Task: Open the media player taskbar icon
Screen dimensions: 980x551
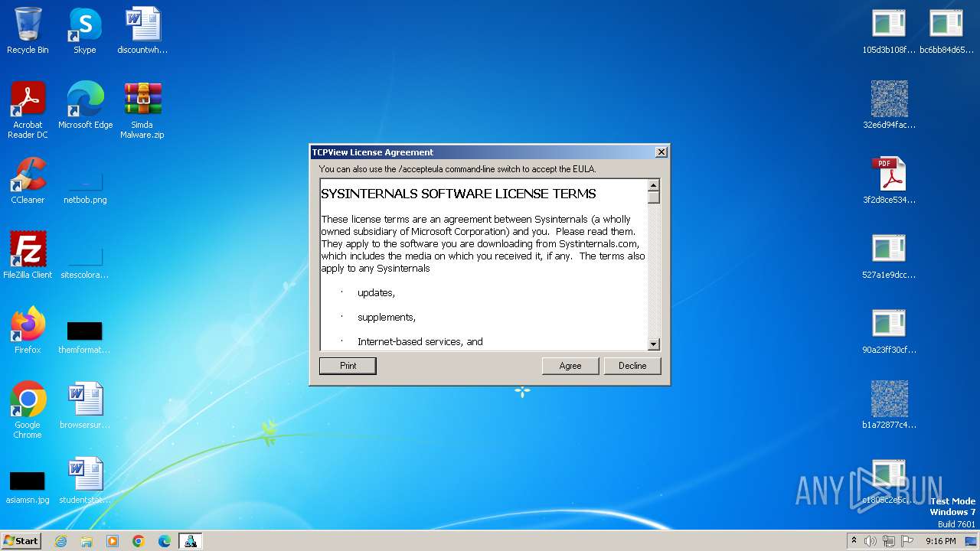Action: tap(113, 541)
